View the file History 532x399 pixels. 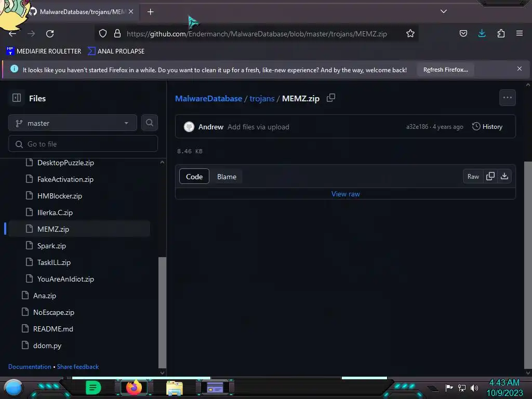point(487,127)
